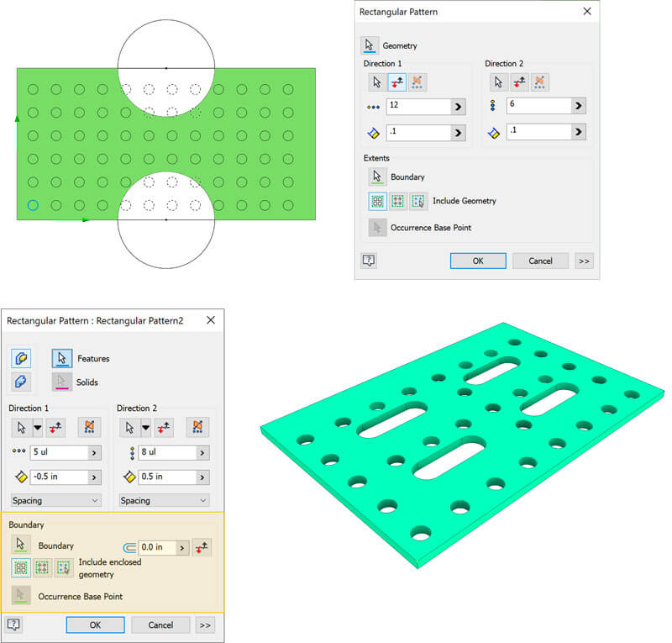This screenshot has height=643, width=672.
Task: Open flyout arrow beside Direction 2 spacing .1
Action: [579, 132]
